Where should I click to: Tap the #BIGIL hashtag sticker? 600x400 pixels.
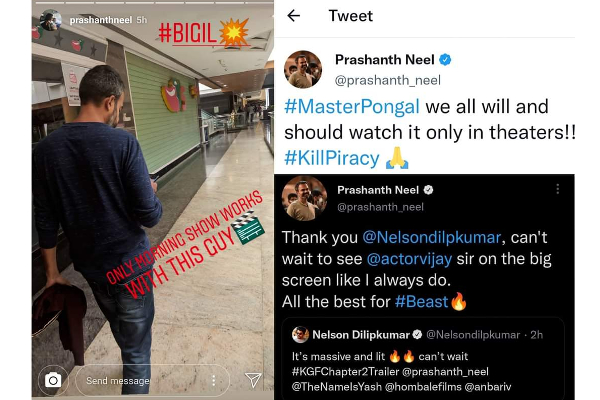(204, 32)
